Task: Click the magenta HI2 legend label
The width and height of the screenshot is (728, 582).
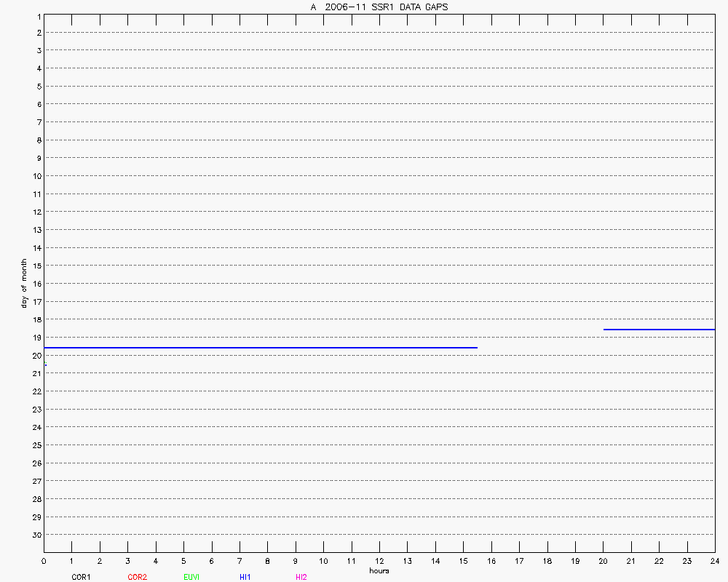Action: [x=301, y=577]
